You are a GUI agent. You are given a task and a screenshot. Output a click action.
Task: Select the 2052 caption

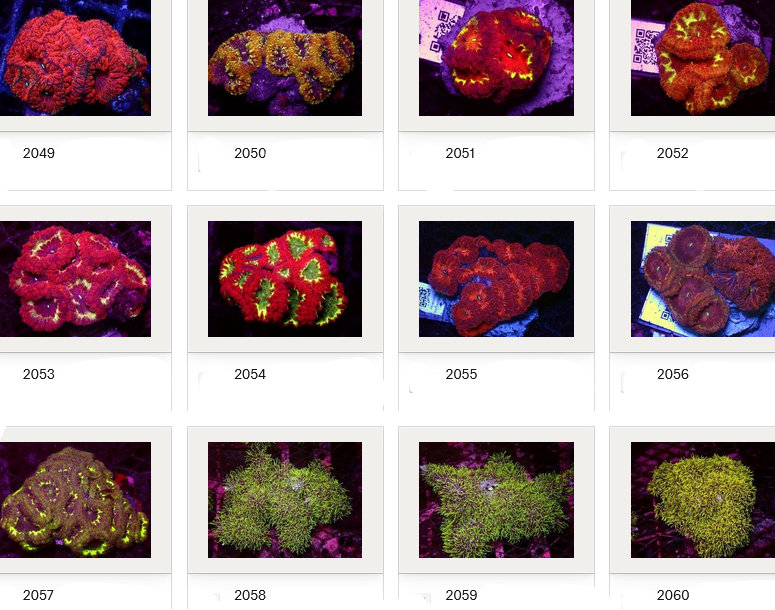672,153
